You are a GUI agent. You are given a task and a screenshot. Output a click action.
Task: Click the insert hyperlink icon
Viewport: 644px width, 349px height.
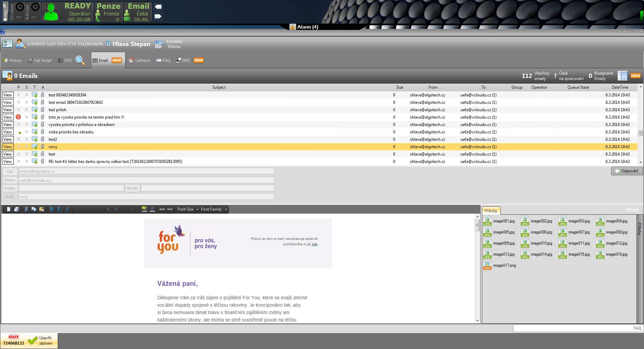(x=162, y=209)
